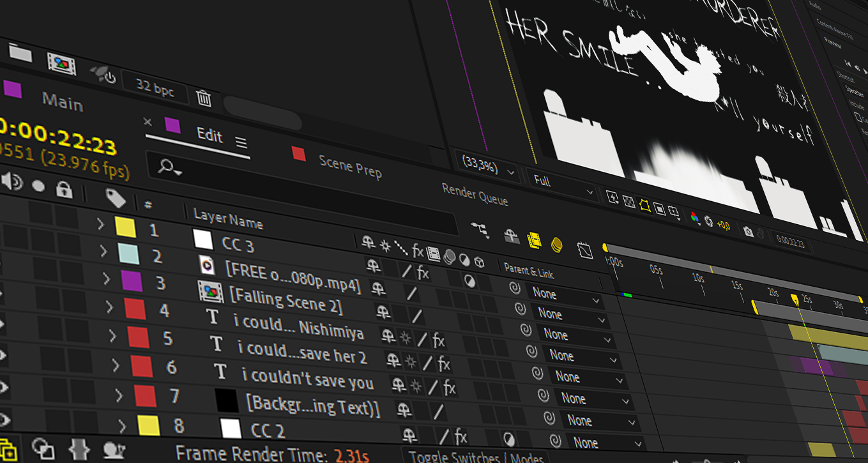The image size is (868, 463).
Task: Click the current timecode 0:00:22:23 in the viewer
Action: click(790, 243)
